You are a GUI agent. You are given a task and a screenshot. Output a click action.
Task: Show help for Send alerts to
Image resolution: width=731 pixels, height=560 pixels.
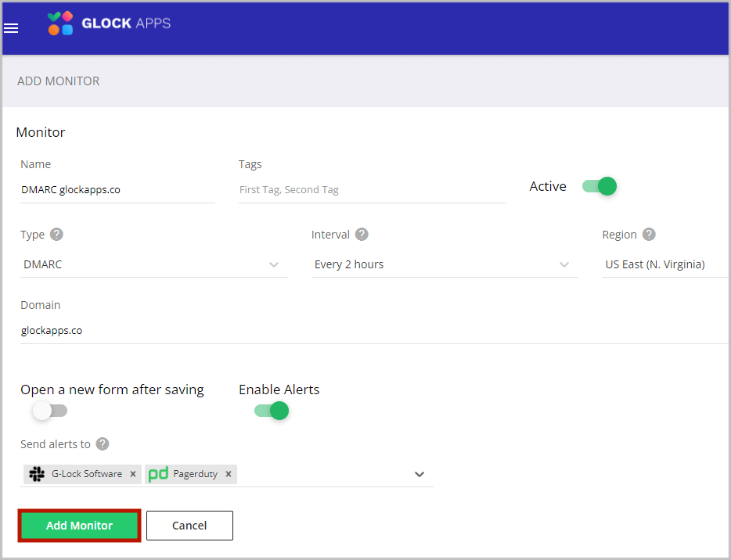pos(103,444)
